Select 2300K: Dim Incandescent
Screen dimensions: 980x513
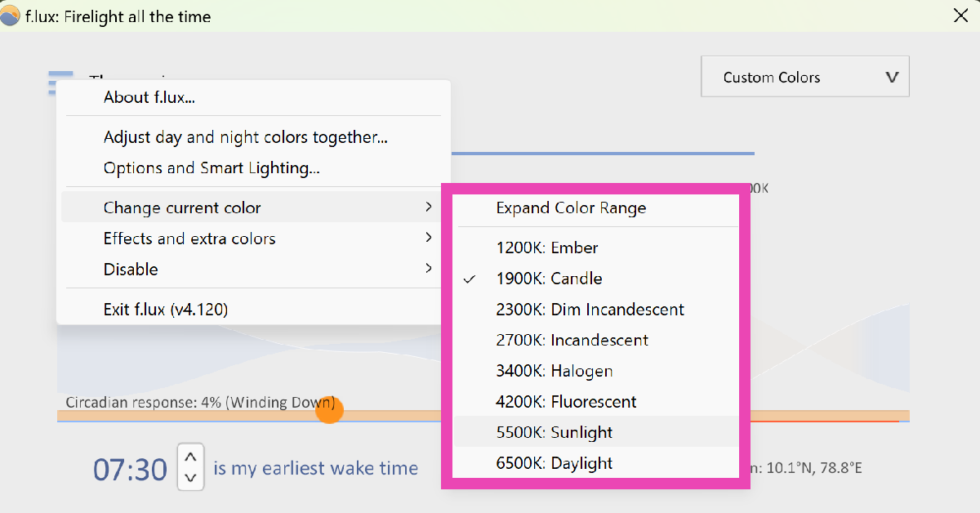coord(598,310)
